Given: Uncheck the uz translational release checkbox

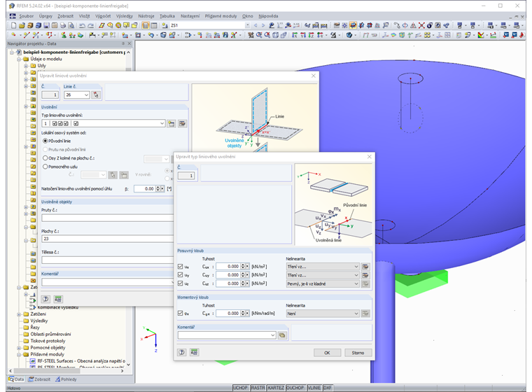Looking at the screenshot, I should [x=180, y=283].
